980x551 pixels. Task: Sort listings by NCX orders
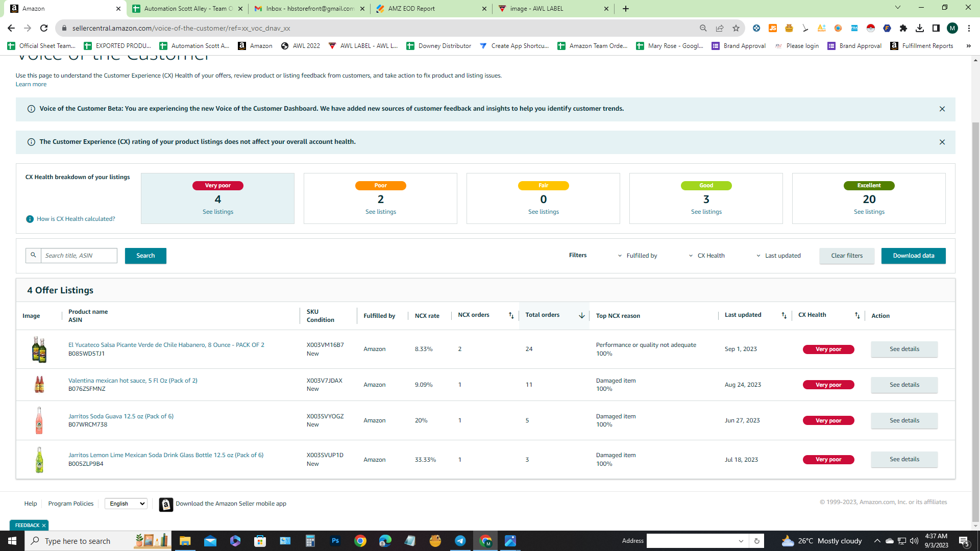(x=511, y=315)
